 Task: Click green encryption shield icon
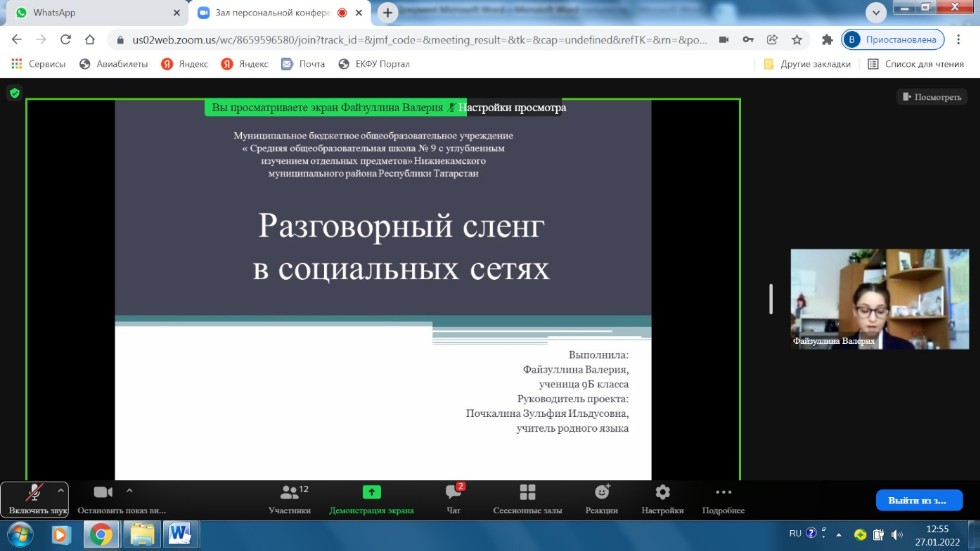coord(15,93)
